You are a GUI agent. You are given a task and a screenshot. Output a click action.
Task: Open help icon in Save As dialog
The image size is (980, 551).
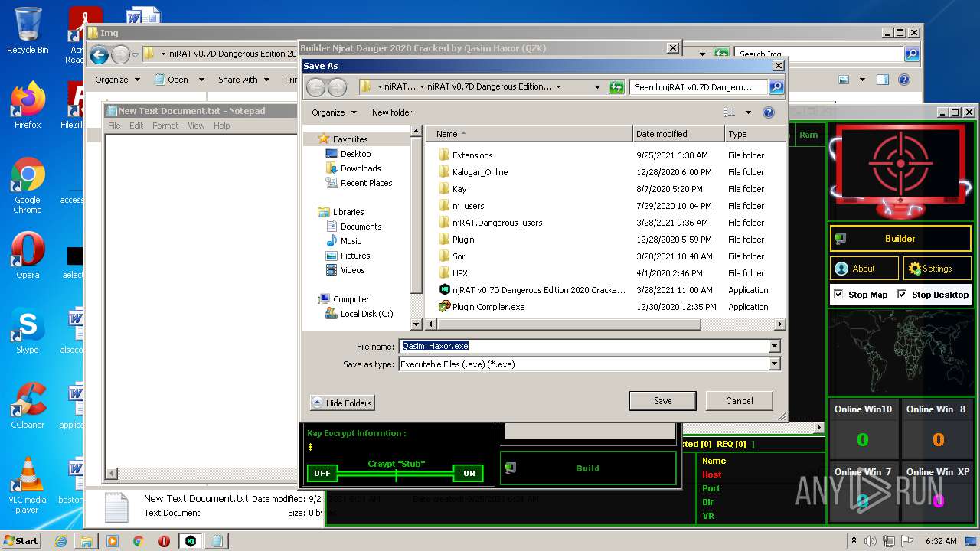(769, 112)
